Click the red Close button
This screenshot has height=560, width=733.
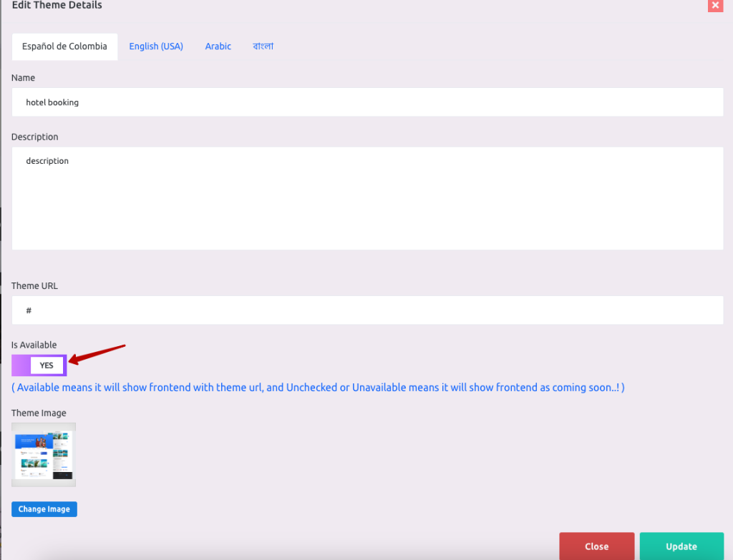coord(597,546)
